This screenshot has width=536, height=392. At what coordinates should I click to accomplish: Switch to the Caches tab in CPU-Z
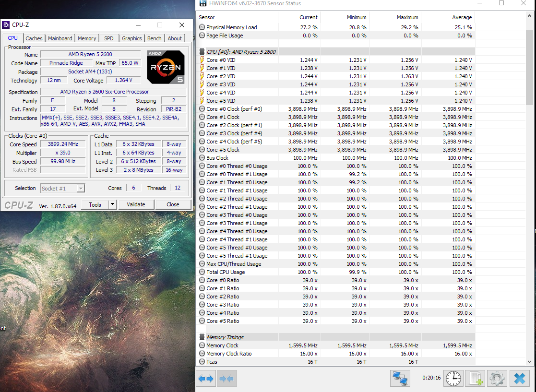(34, 38)
